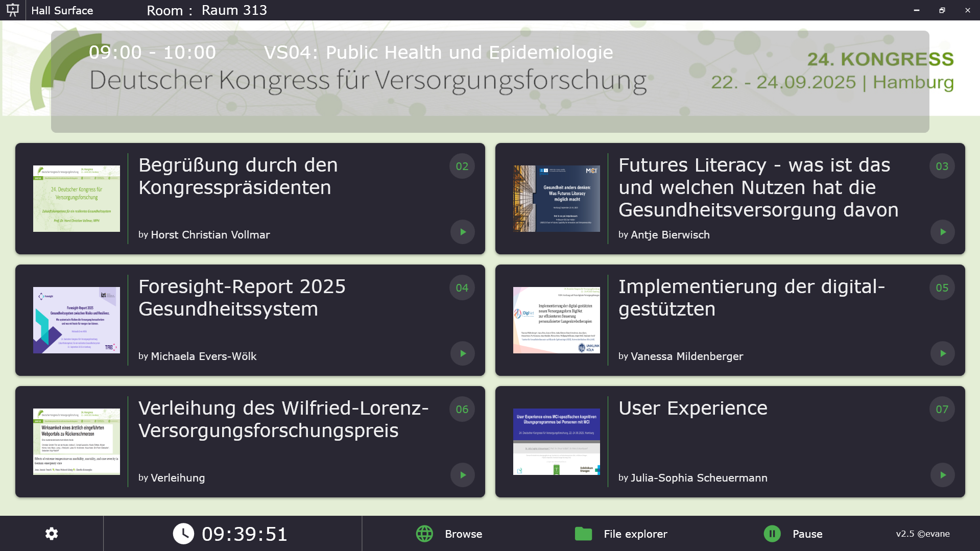The width and height of the screenshot is (980, 551).
Task: Select the Foresight-Report slide thumbnail
Action: click(77, 320)
